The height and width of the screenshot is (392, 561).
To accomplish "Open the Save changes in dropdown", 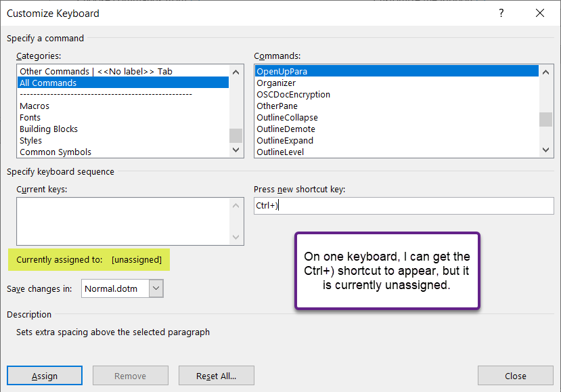I will [156, 288].
